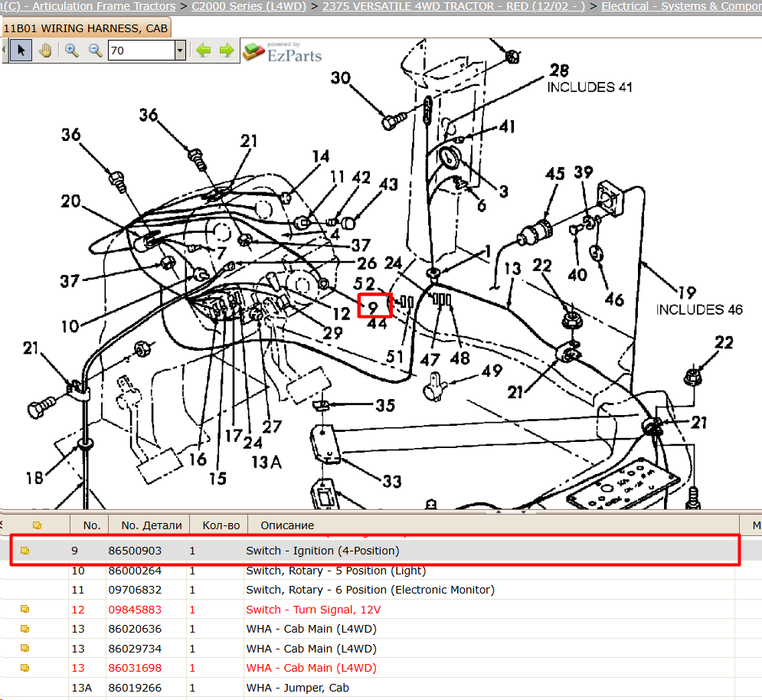Click callout 27 on the diagram
762x700 pixels.
[x=272, y=427]
